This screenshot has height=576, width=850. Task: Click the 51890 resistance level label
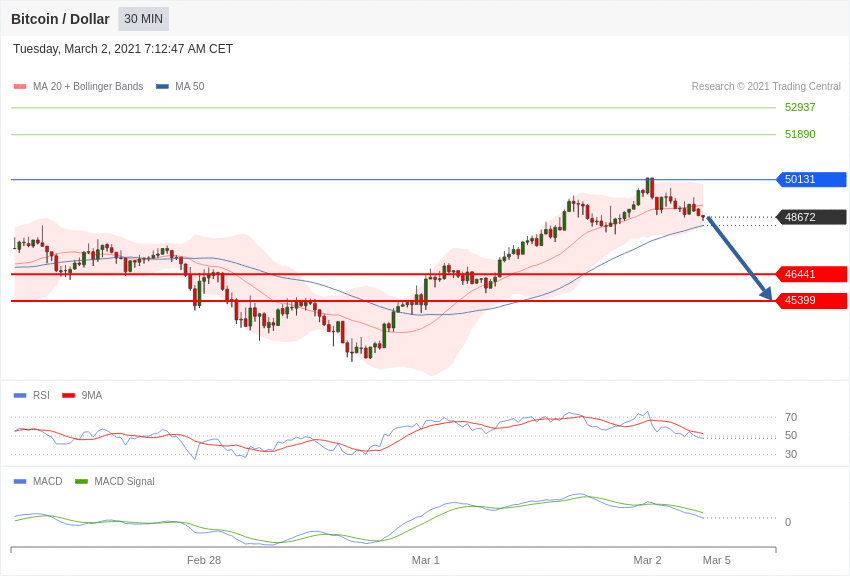[800, 134]
